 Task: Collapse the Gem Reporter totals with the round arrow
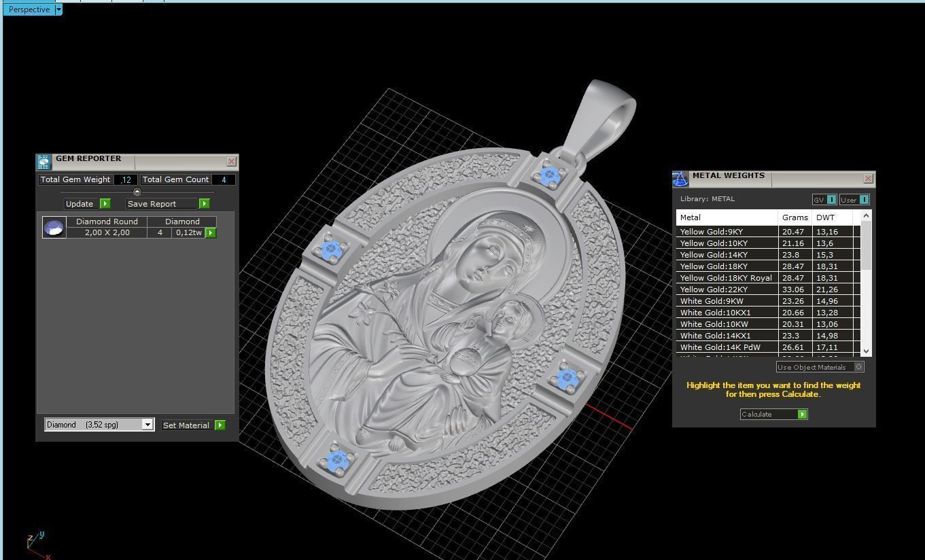137,192
